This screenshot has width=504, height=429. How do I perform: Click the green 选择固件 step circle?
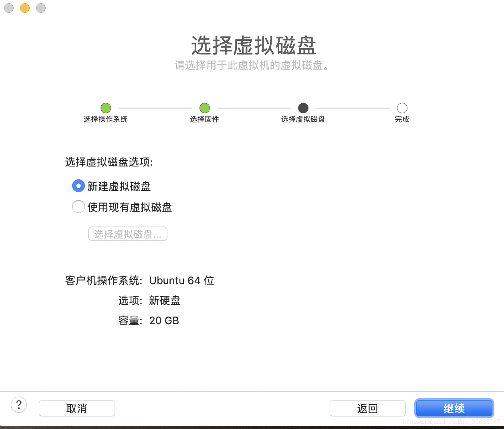point(204,108)
